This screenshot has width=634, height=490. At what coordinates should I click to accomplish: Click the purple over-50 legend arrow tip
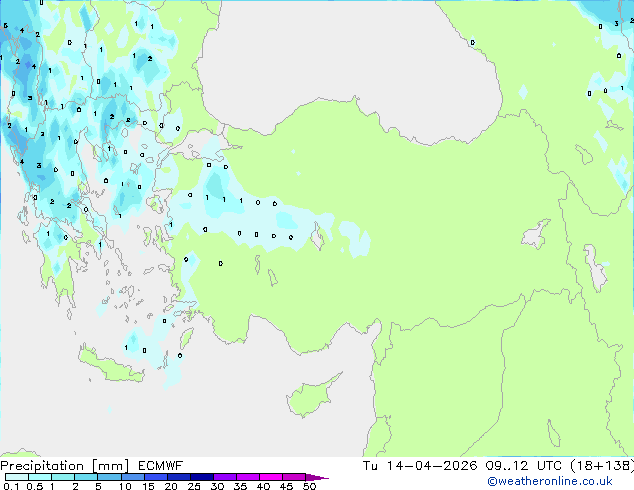317,477
